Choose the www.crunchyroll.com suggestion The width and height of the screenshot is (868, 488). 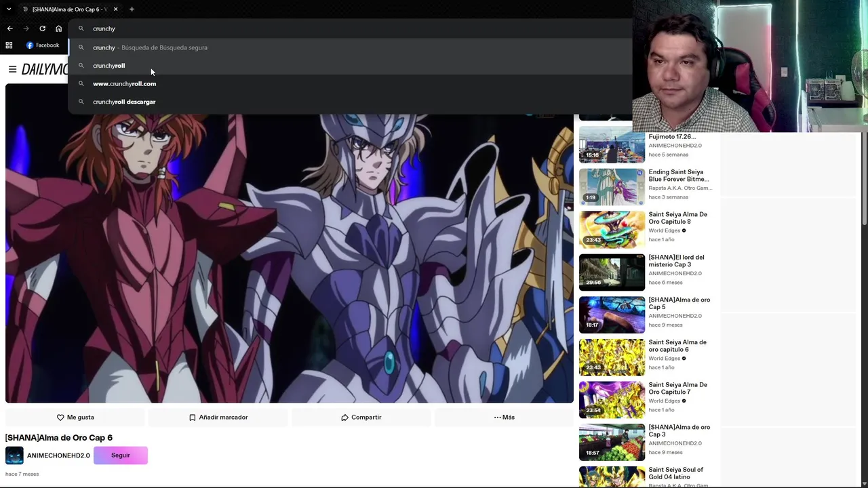click(350, 83)
